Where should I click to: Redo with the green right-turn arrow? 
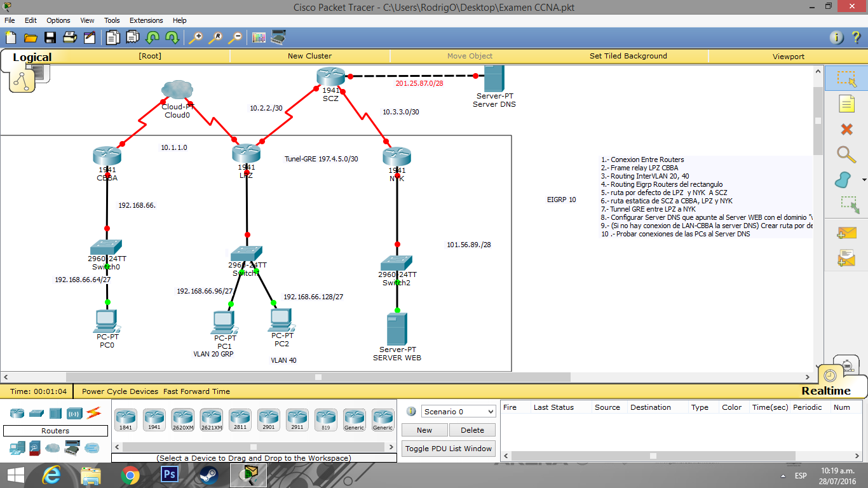click(172, 37)
